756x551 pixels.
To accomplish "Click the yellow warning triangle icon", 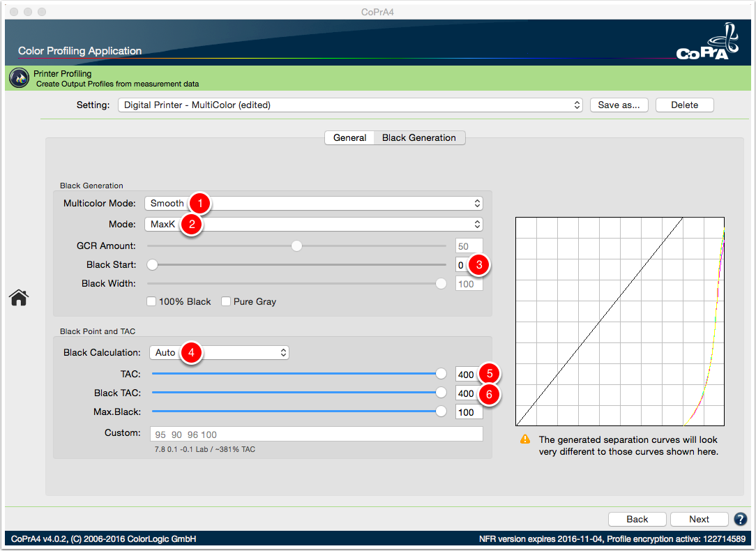I will [525, 439].
